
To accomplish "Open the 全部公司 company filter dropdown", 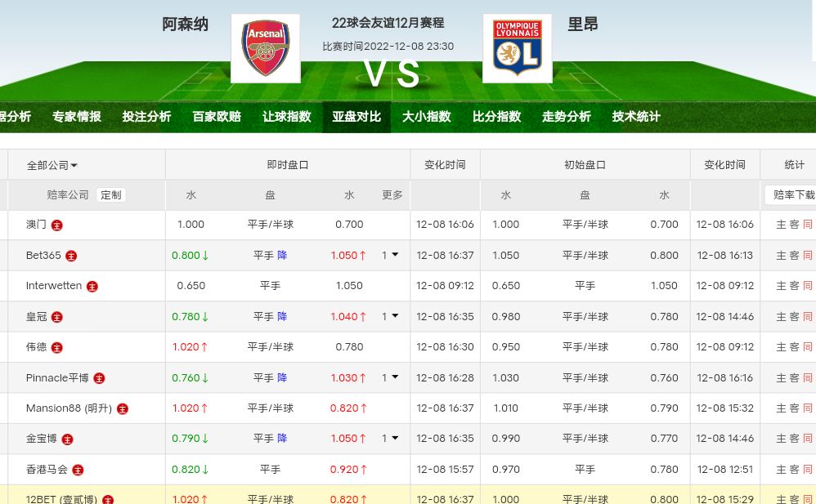I will [52, 165].
